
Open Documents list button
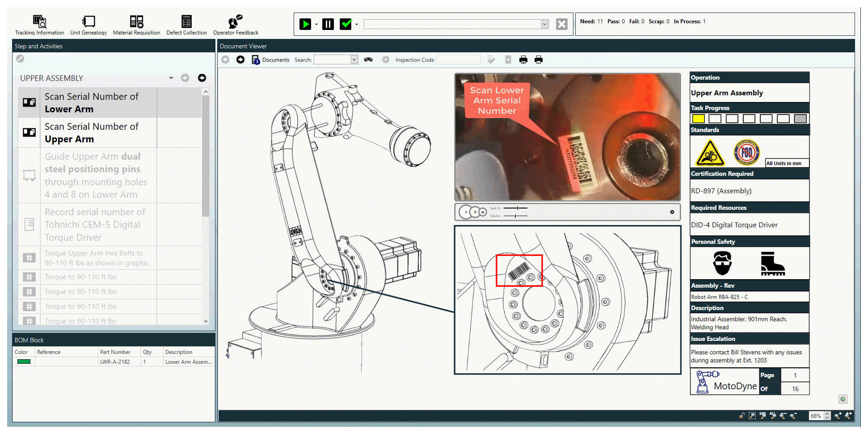pyautogui.click(x=270, y=60)
